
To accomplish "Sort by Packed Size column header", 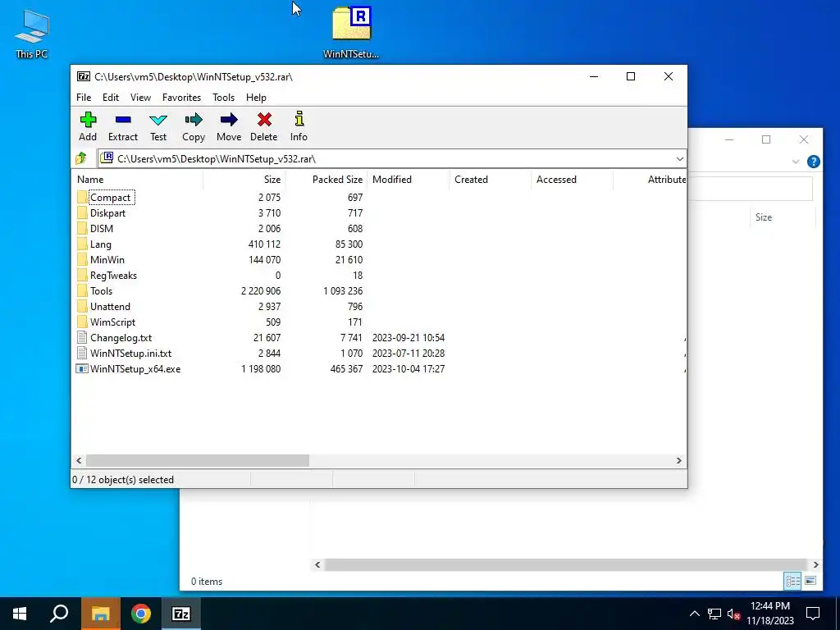I will [x=326, y=180].
